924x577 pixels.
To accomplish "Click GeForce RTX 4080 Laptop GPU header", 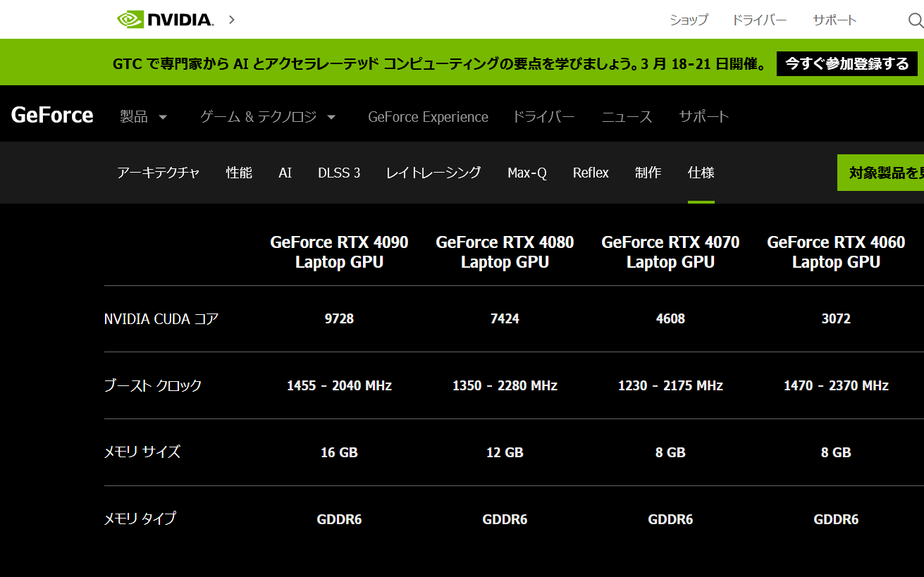I will tap(505, 252).
